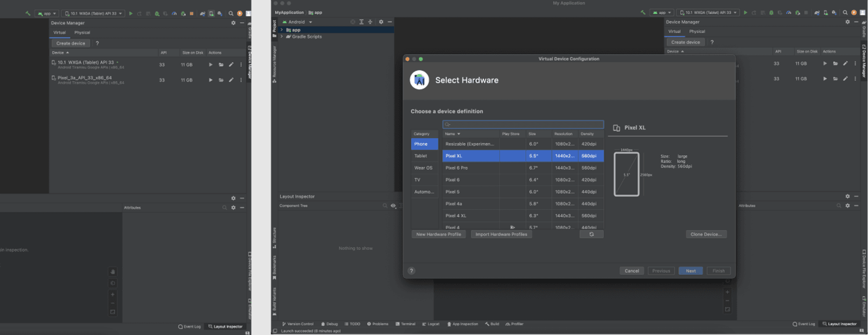Click Sync Project with Gradle elephant icon, right window
The width and height of the screenshot is (868, 335).
click(x=817, y=12)
